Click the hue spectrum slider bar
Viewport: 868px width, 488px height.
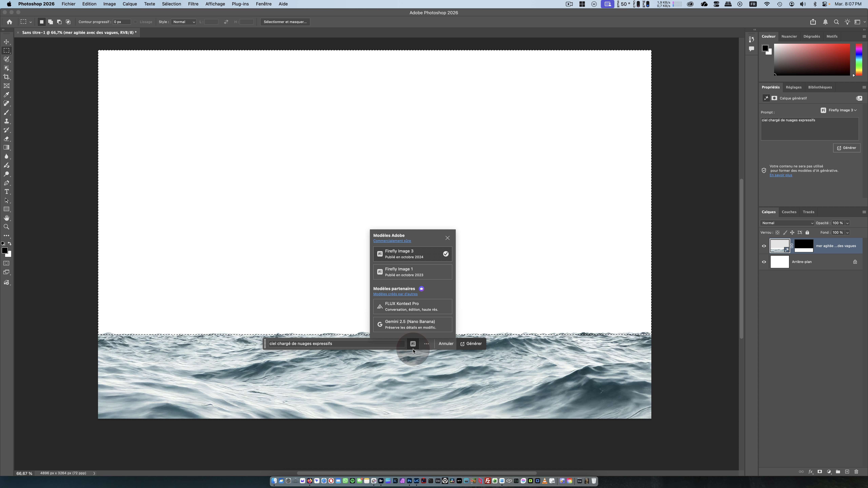click(x=859, y=60)
